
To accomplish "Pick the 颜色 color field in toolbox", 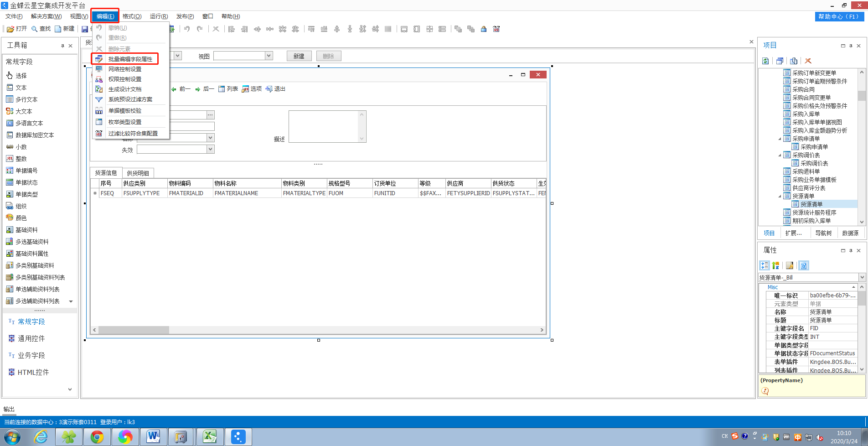I will point(16,218).
